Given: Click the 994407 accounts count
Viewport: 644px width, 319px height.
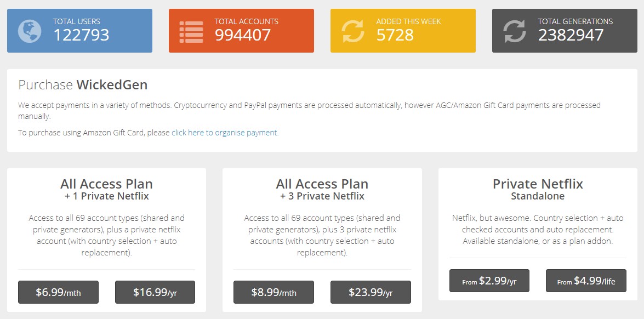Looking at the screenshot, I should tap(242, 35).
